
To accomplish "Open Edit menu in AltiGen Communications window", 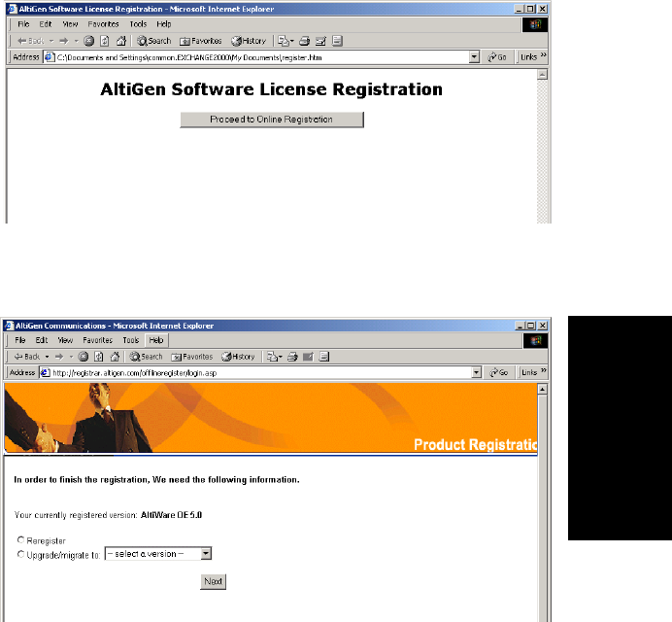I will click(x=42, y=340).
